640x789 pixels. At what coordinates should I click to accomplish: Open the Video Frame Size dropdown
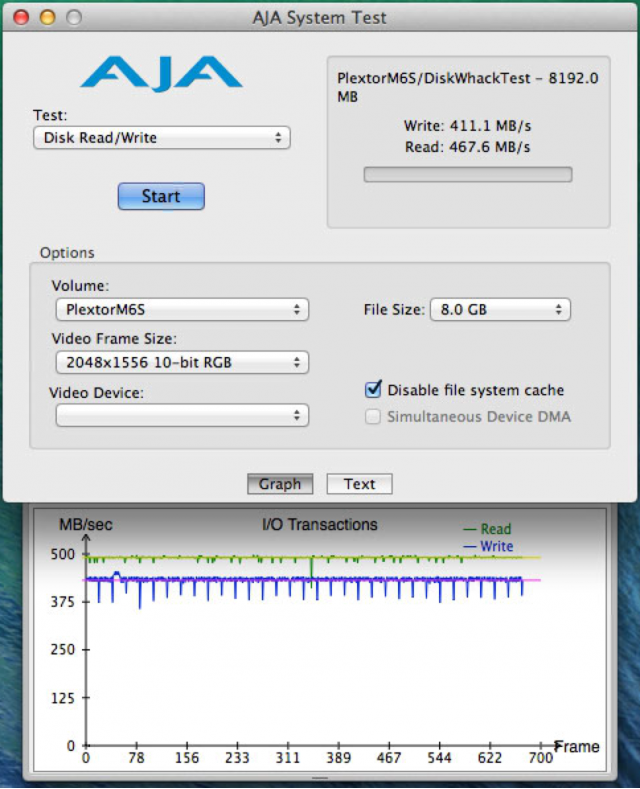pos(182,362)
